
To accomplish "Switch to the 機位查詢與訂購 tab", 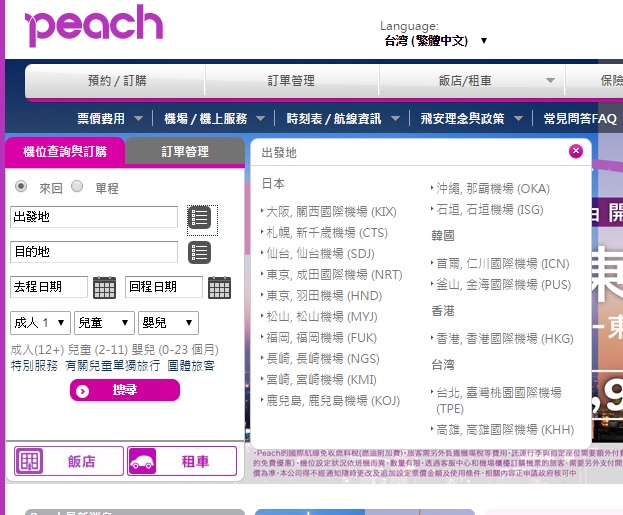I will coord(65,151).
